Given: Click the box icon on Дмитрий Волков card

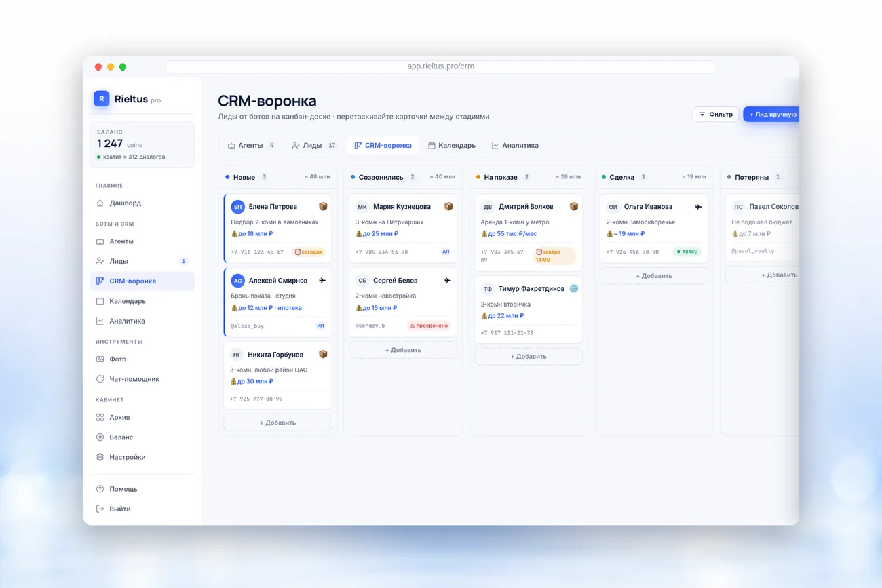Looking at the screenshot, I should click(574, 206).
